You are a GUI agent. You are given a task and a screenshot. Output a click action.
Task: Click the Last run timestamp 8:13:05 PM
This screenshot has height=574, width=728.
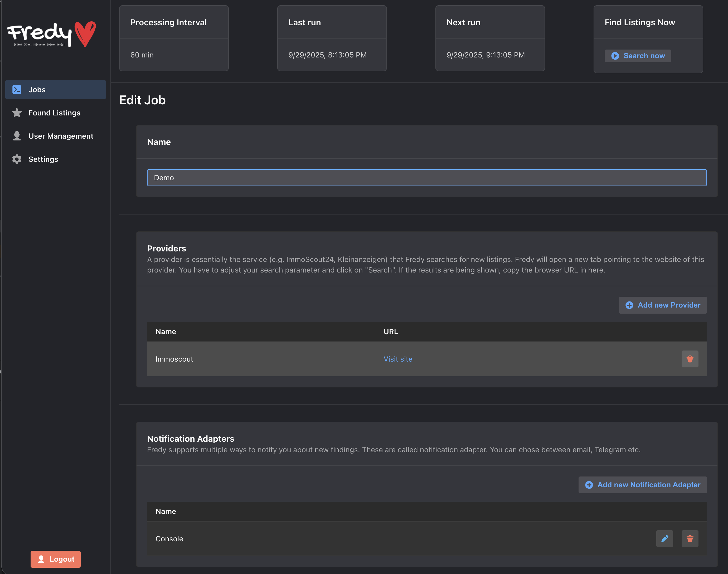pos(327,55)
